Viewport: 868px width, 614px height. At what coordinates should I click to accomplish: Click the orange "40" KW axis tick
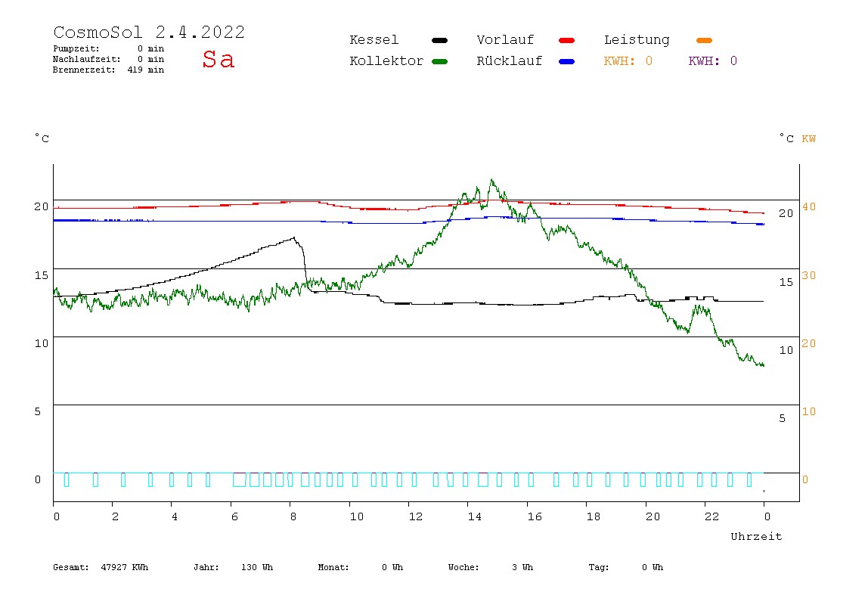[x=809, y=206]
